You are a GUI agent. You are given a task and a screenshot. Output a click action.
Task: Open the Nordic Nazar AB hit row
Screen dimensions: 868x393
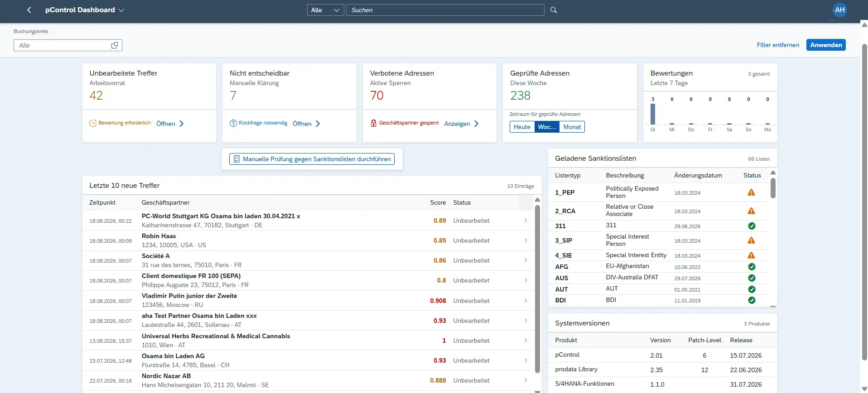point(308,380)
